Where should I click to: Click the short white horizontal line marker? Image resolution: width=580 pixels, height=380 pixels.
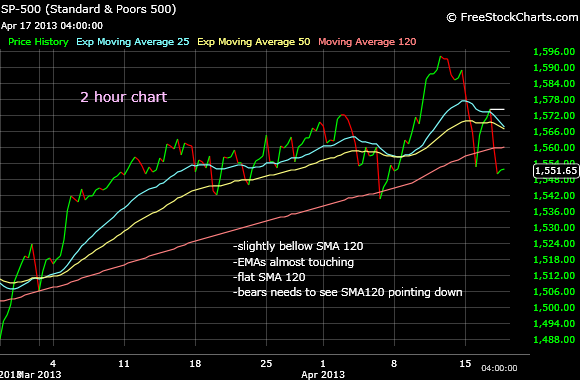[x=497, y=109]
